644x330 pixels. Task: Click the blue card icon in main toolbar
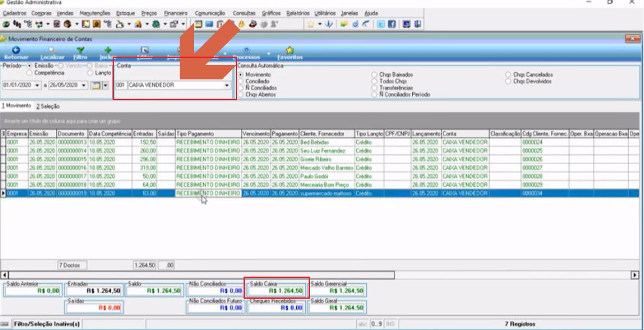210,24
